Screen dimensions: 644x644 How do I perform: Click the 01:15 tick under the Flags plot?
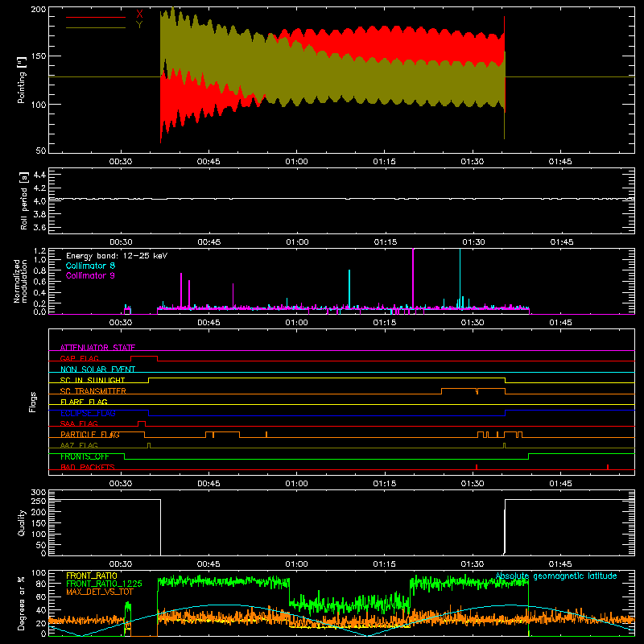[x=385, y=484]
